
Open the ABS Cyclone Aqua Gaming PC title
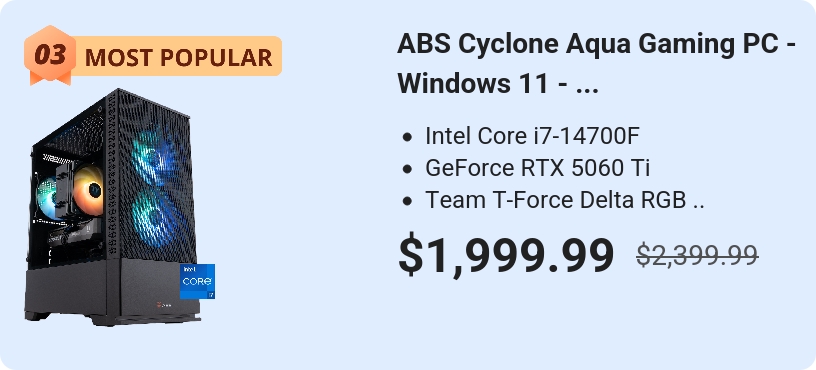click(596, 44)
